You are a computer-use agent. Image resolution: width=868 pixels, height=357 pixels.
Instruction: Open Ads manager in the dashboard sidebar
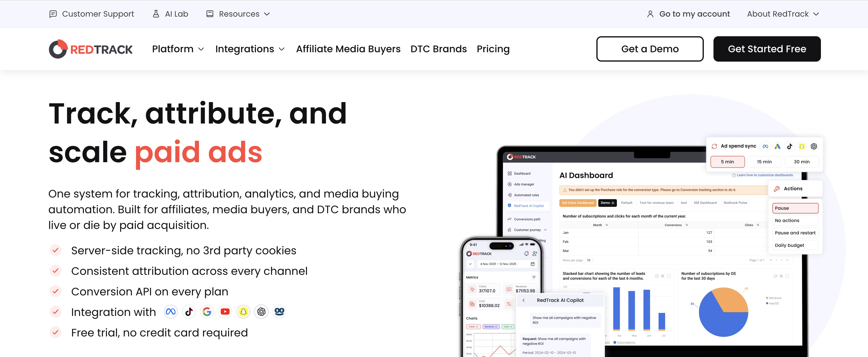(x=521, y=185)
